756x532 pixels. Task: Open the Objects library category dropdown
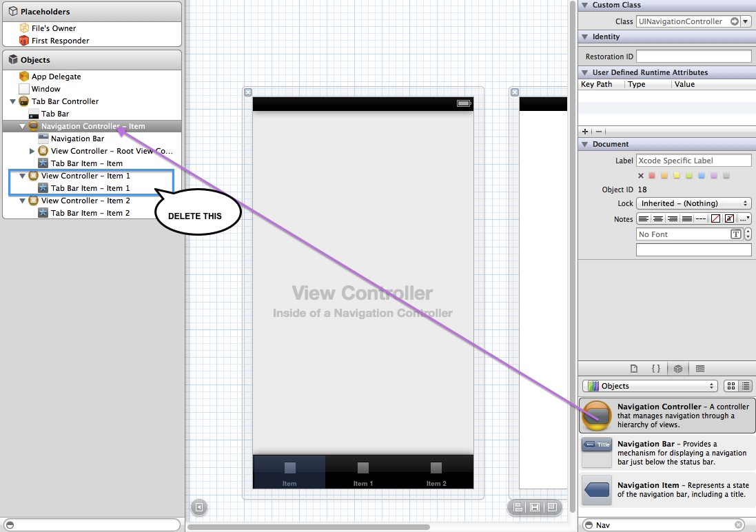click(x=649, y=386)
